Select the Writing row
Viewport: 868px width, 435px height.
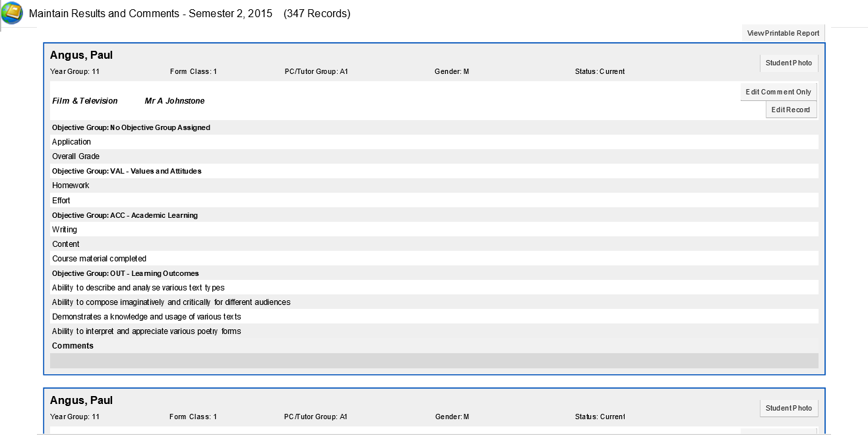(x=434, y=229)
